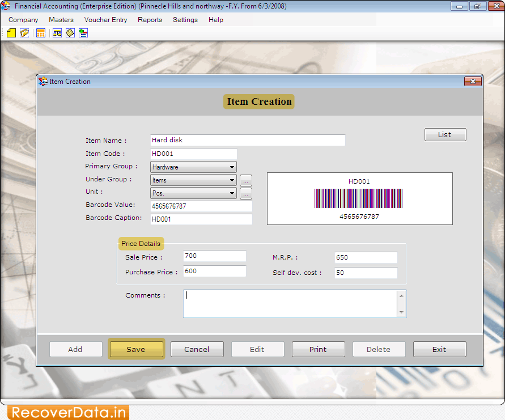
Task: Print the item details
Action: coord(318,349)
